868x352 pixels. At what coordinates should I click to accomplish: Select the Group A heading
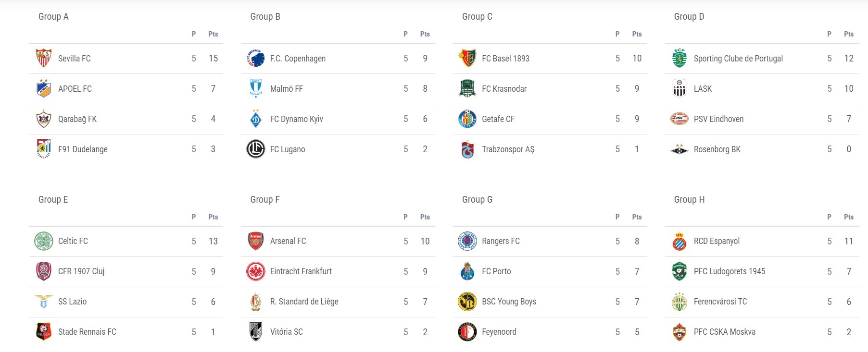[53, 16]
